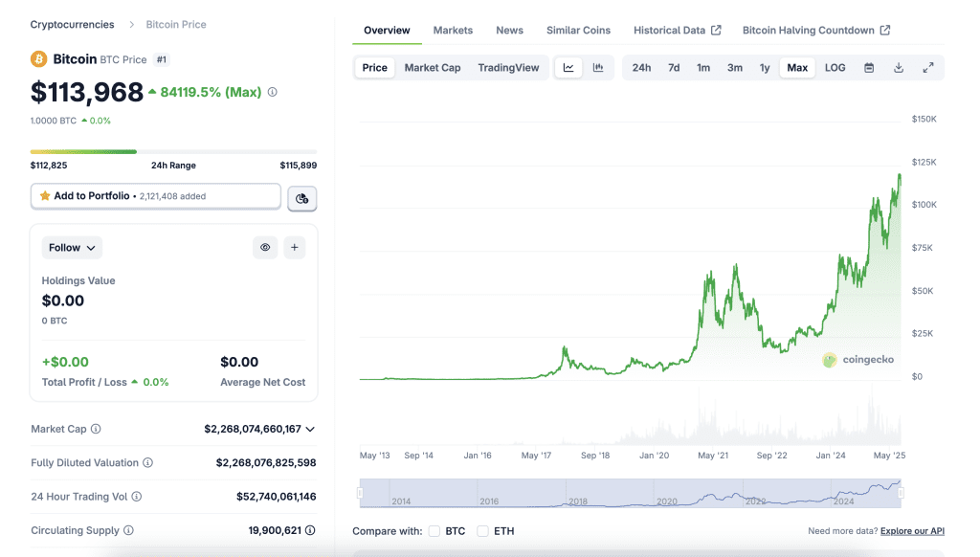The width and height of the screenshot is (980, 557).
Task: Open Market Cap info icon
Action: [96, 429]
